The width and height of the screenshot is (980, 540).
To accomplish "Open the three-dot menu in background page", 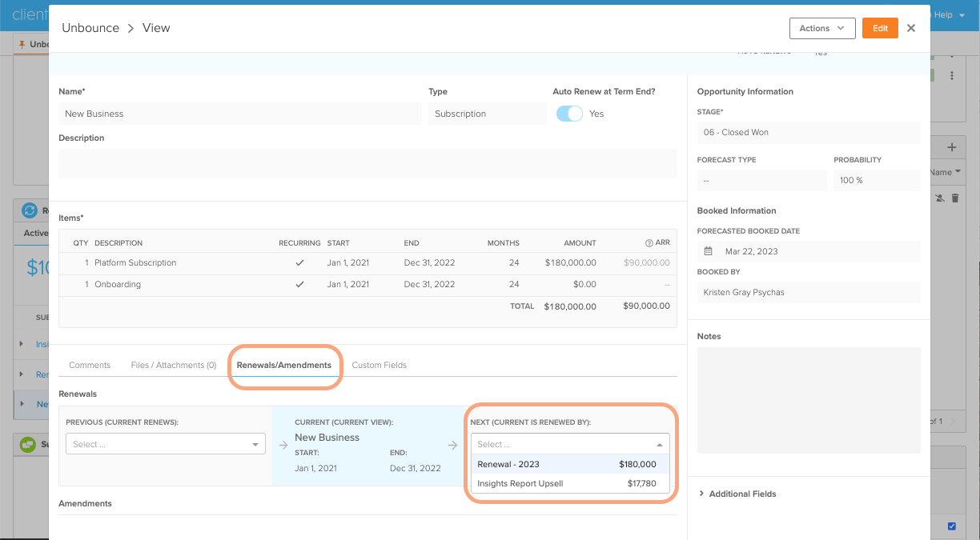I will tap(952, 76).
